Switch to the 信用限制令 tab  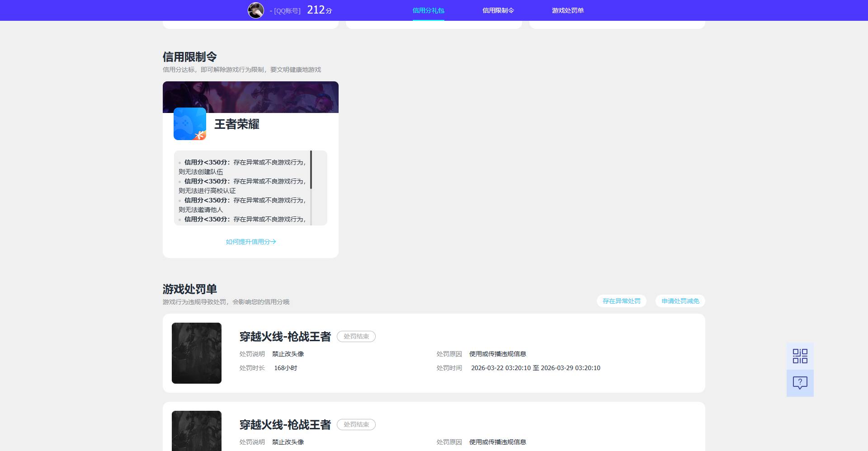tap(498, 10)
